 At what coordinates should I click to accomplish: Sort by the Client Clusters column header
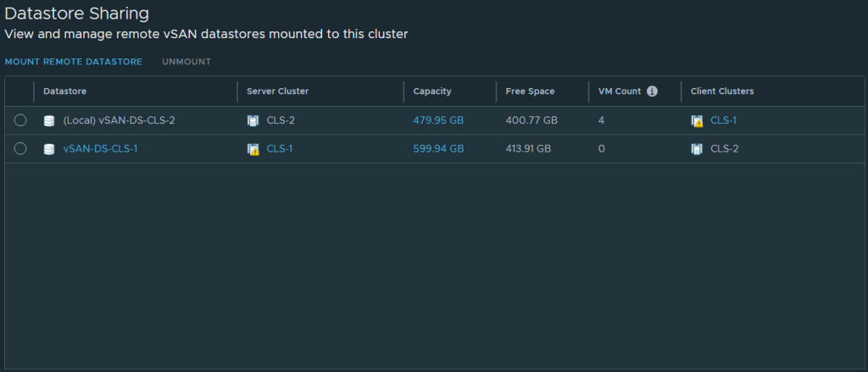point(722,92)
